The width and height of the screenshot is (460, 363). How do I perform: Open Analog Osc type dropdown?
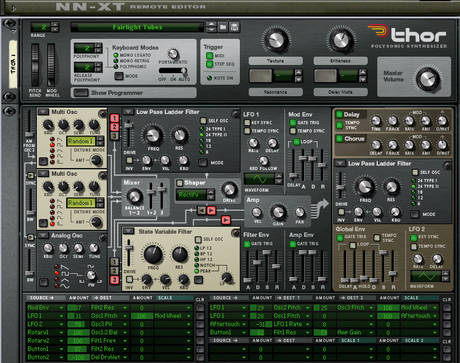tap(42, 236)
